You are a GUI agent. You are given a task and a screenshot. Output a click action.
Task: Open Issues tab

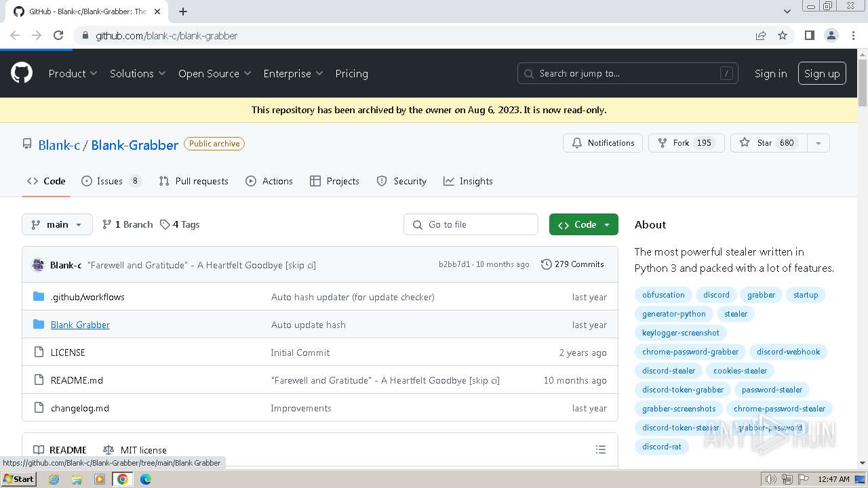point(111,181)
